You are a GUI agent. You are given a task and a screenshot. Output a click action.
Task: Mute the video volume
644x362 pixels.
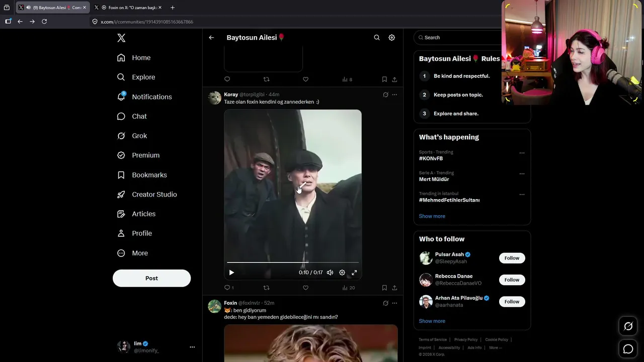(x=330, y=273)
